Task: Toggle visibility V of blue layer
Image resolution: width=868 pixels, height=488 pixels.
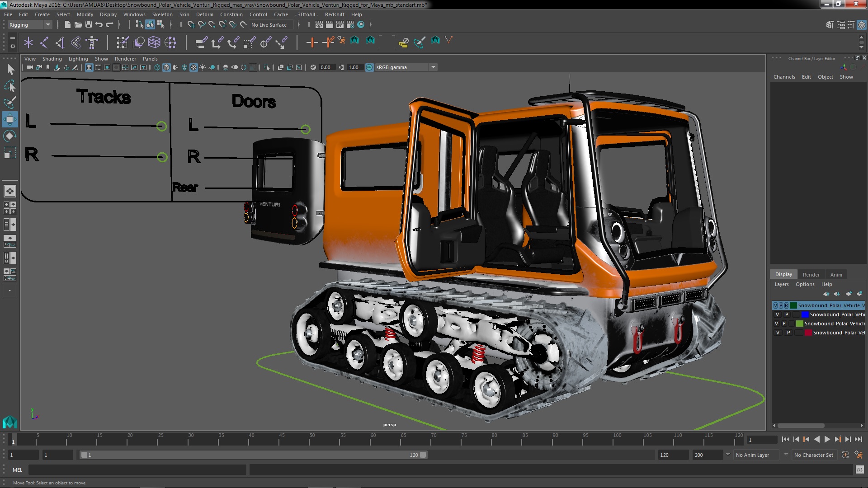Action: click(777, 314)
